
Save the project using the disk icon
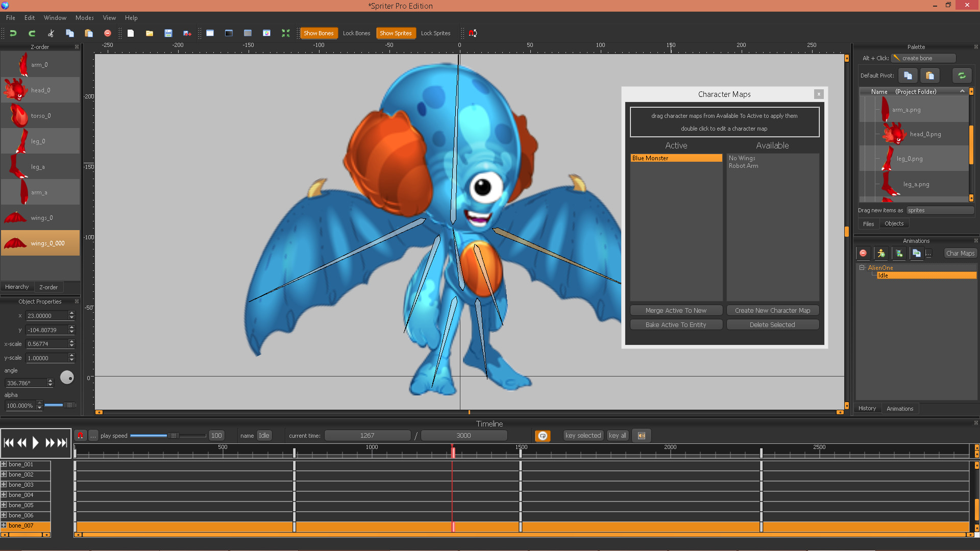[x=168, y=33]
